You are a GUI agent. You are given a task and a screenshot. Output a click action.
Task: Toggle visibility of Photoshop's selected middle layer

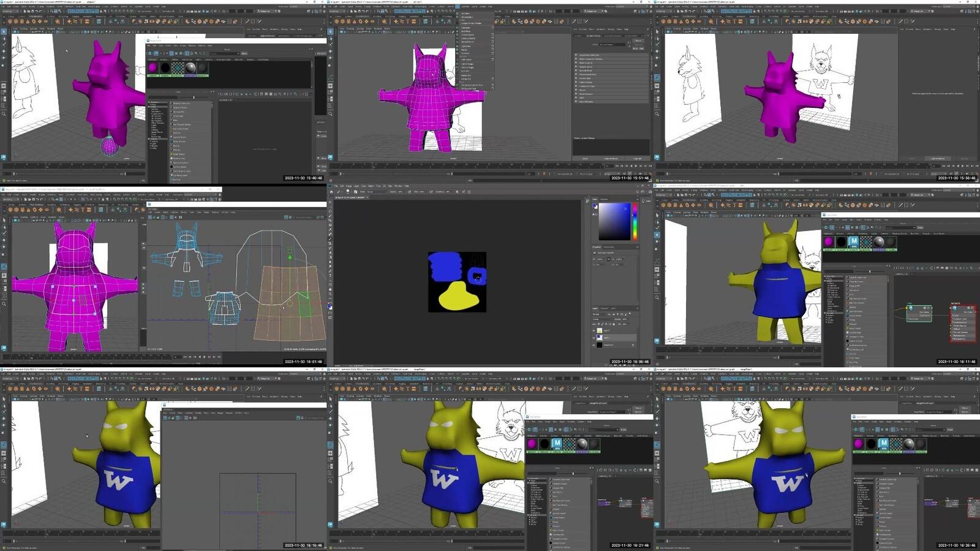tap(594, 338)
